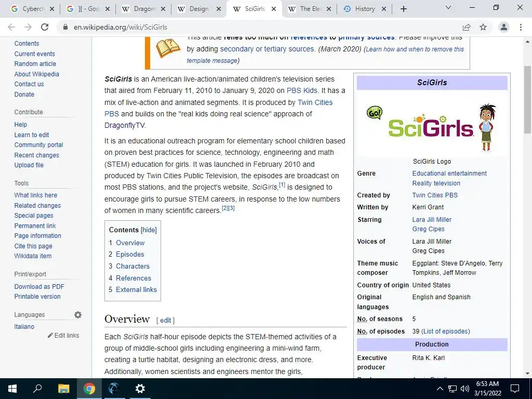Click the browser forward arrow
The height and width of the screenshot is (399, 532).
tap(28, 27)
